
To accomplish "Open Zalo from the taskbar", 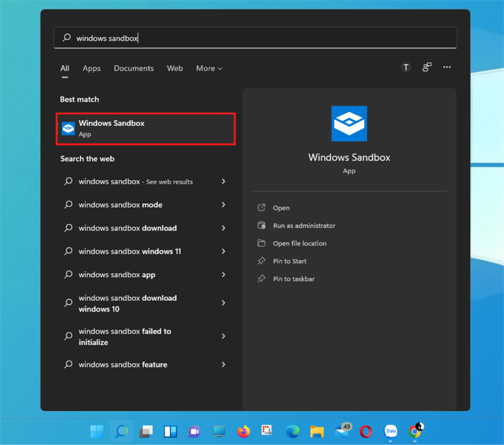I will click(391, 431).
